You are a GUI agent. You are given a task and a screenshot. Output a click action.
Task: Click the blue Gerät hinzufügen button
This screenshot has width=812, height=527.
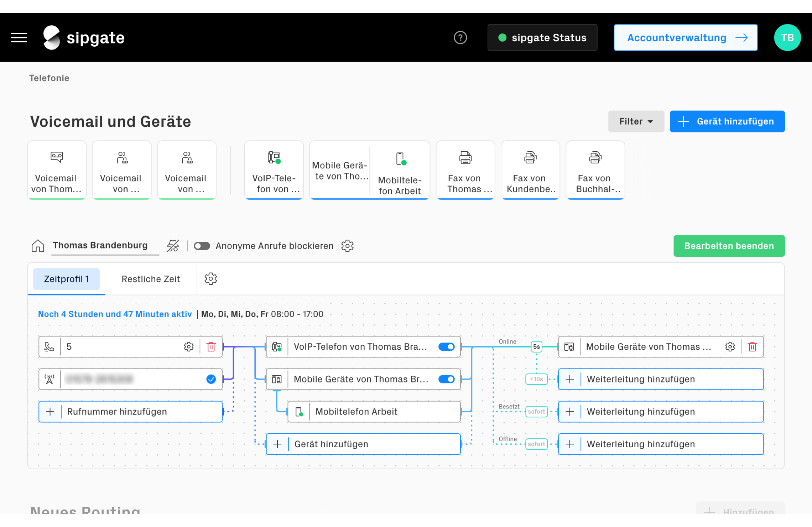point(727,121)
